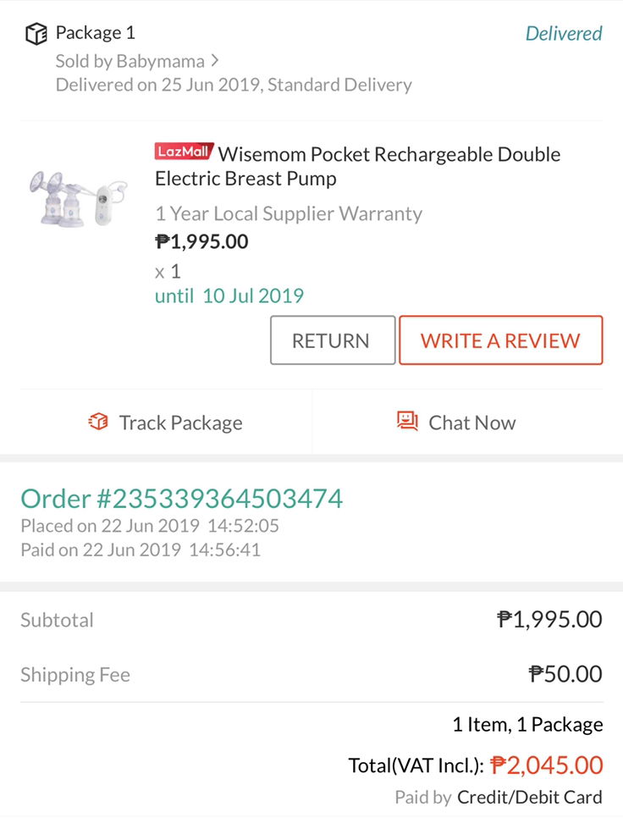Click the Paid by Credit/Debit Card text

click(499, 797)
